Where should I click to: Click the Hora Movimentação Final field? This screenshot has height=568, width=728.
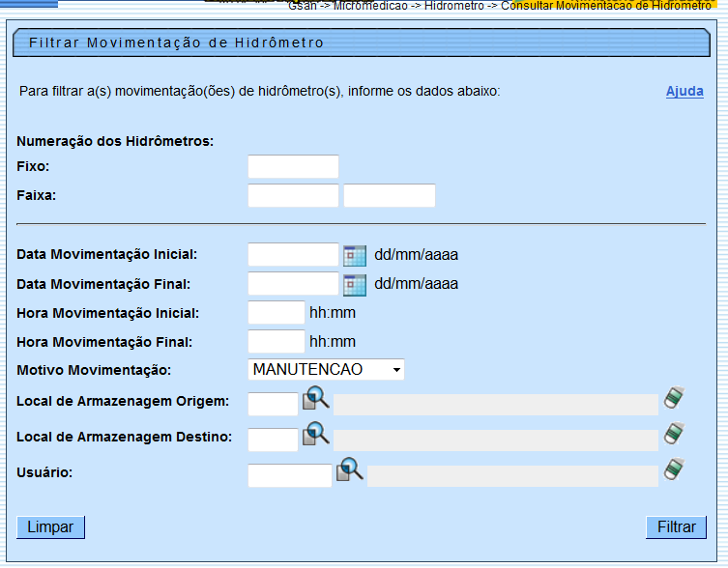tap(277, 342)
